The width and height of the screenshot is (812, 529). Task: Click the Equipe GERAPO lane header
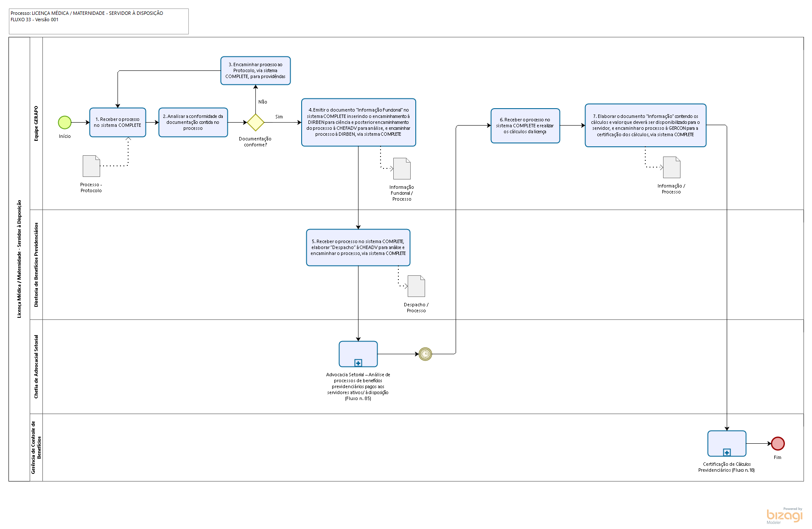pyautogui.click(x=36, y=123)
